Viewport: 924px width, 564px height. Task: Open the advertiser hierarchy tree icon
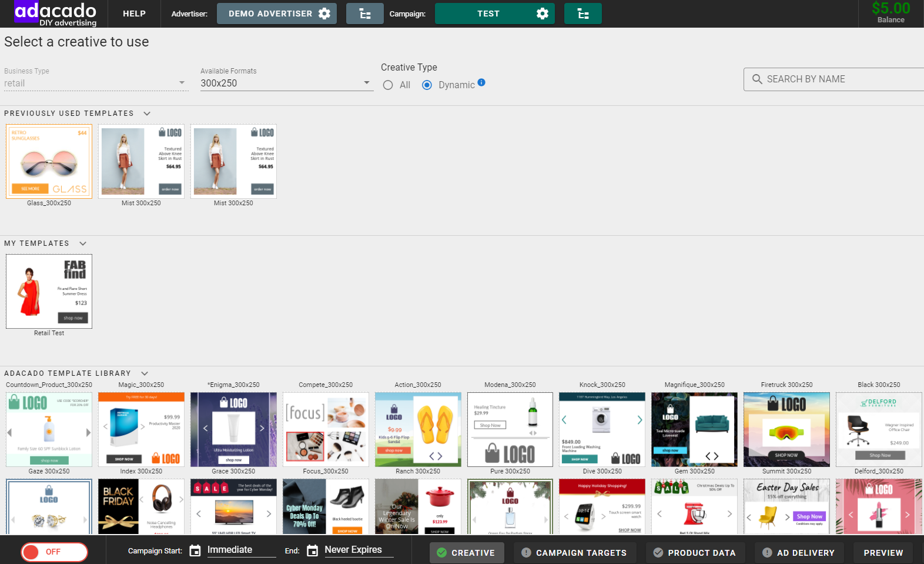pos(365,14)
